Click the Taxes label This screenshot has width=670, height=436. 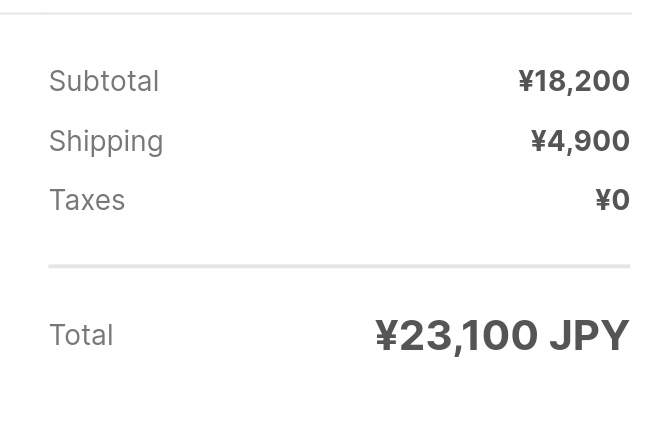[87, 200]
